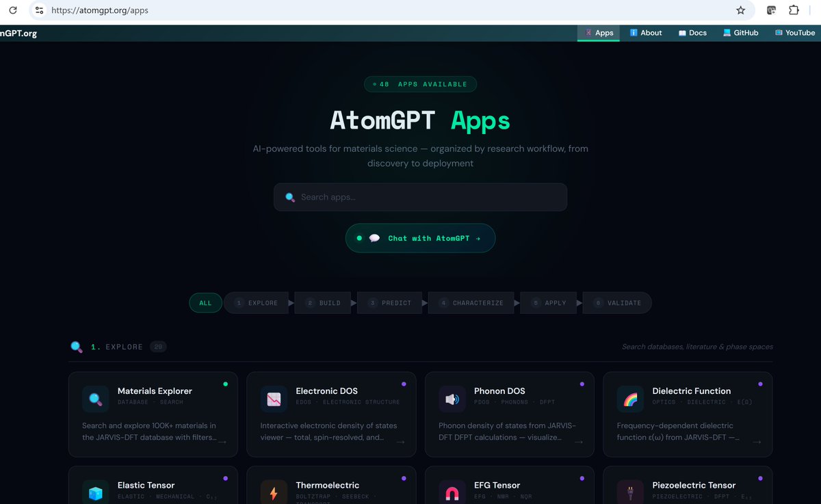
Task: Open the Electronic DOS card title
Action: (327, 391)
